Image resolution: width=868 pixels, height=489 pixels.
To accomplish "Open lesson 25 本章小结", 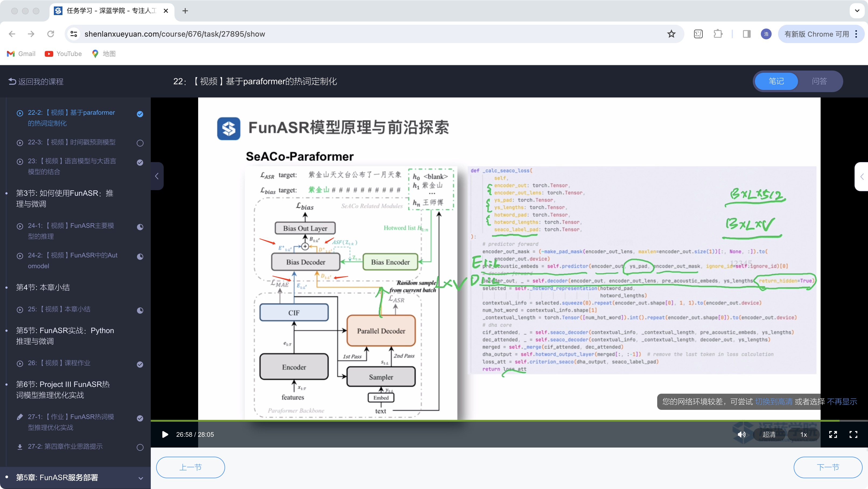I will coord(59,309).
